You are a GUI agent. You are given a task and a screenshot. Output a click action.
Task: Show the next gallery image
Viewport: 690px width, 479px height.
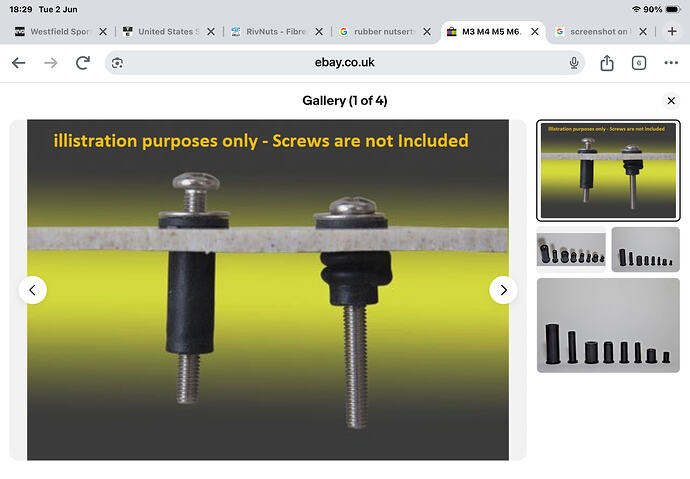[503, 290]
